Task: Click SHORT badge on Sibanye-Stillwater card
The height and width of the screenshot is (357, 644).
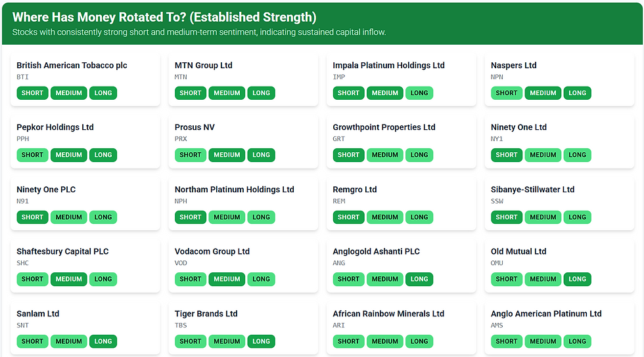Action: [507, 217]
